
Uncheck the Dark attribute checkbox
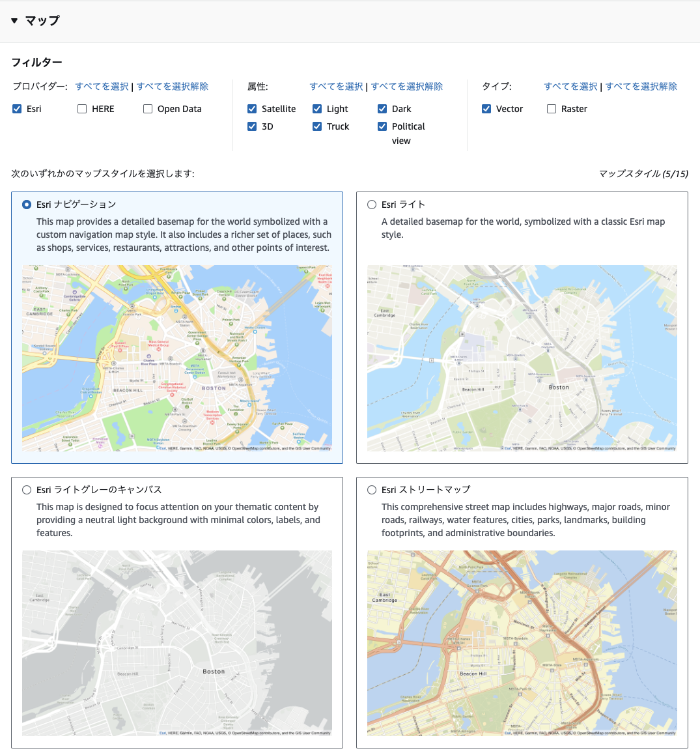(382, 109)
